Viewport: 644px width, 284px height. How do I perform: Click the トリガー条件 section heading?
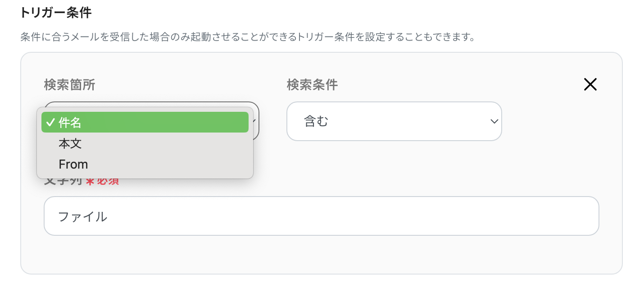(x=56, y=13)
